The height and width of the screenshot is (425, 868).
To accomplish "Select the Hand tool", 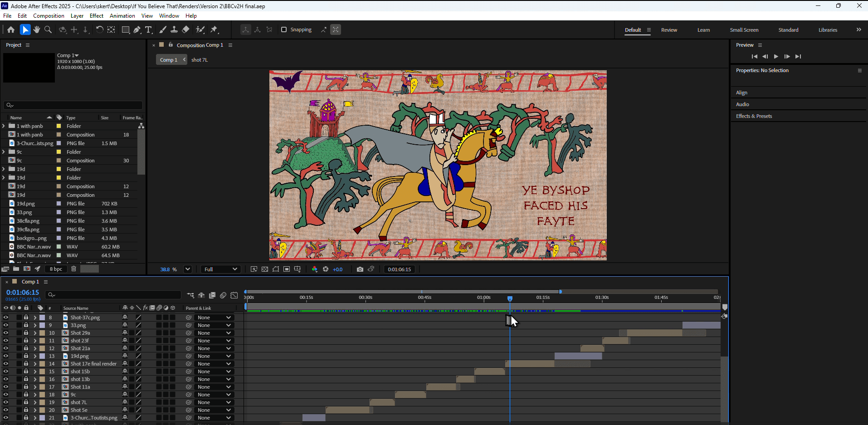I will pos(37,29).
